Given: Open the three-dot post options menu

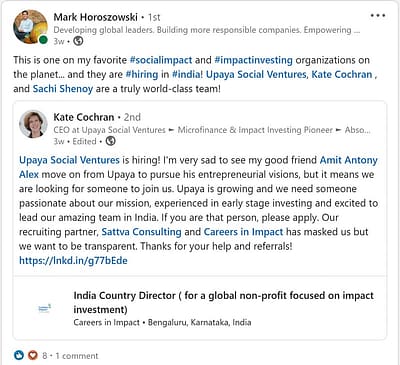Looking at the screenshot, I should click(378, 16).
